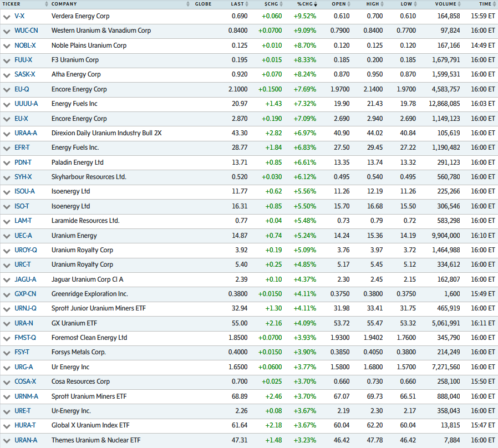Expand the UUUU-A row chevron
This screenshot has height=448, width=498.
pyautogui.click(x=7, y=104)
